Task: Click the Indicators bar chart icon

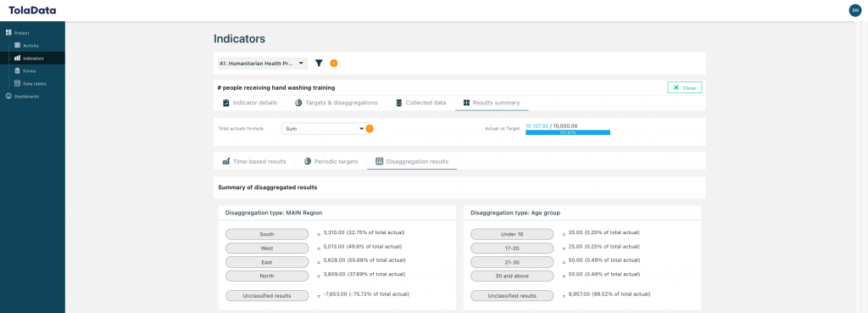Action: pyautogui.click(x=17, y=59)
